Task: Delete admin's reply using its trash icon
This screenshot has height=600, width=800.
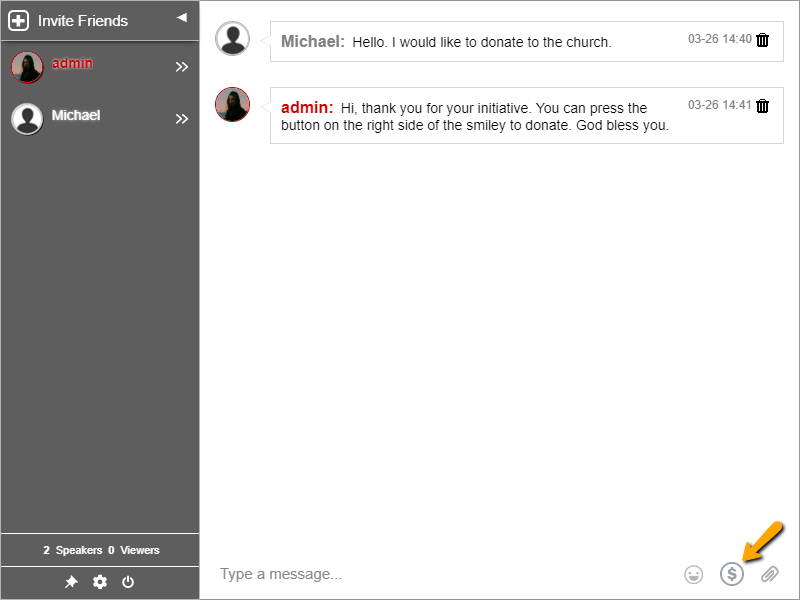Action: [x=761, y=105]
